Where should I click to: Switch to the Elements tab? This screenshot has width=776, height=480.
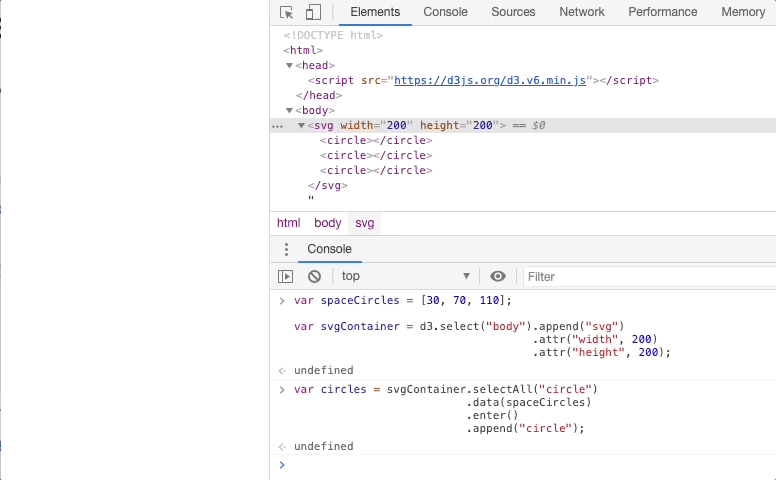pyautogui.click(x=375, y=12)
